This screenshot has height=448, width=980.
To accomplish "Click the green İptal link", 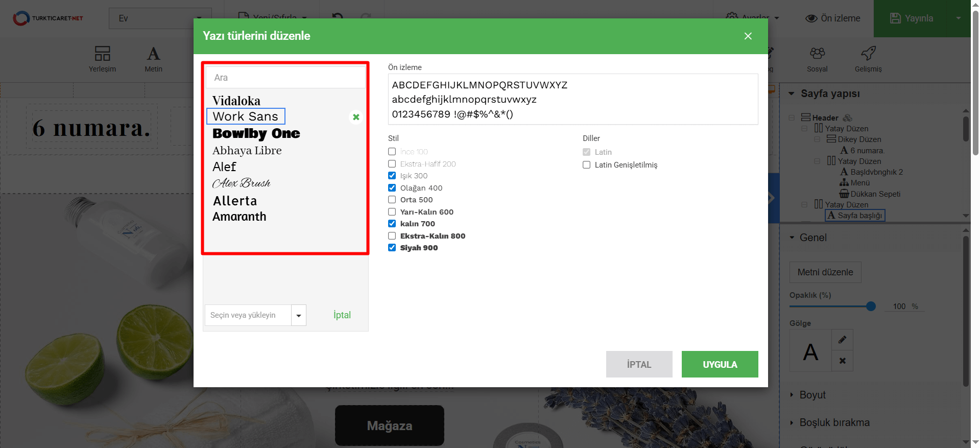I will point(342,315).
